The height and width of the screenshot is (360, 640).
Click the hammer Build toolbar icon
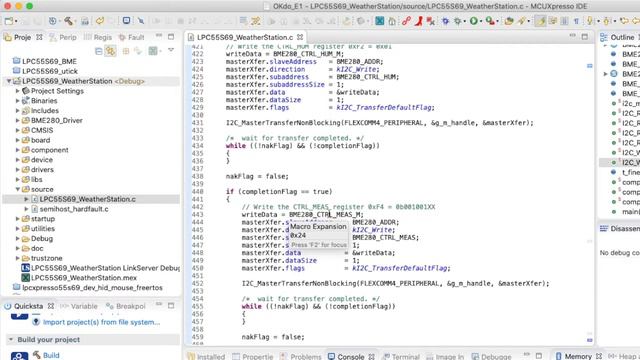point(68,21)
